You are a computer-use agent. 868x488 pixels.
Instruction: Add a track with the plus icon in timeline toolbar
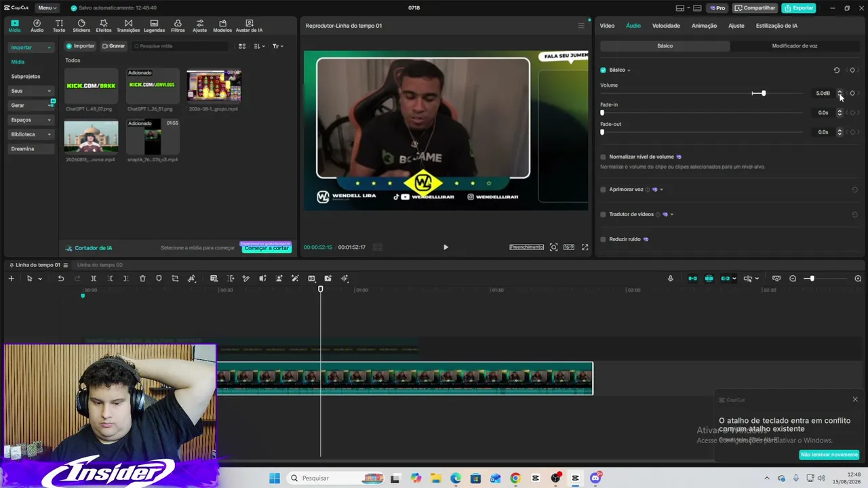point(11,279)
